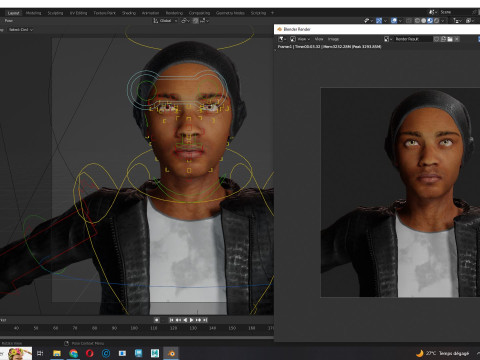Screen dimensions: 480x360
Task: Switch to the Compositing workspace
Action: coord(199,13)
